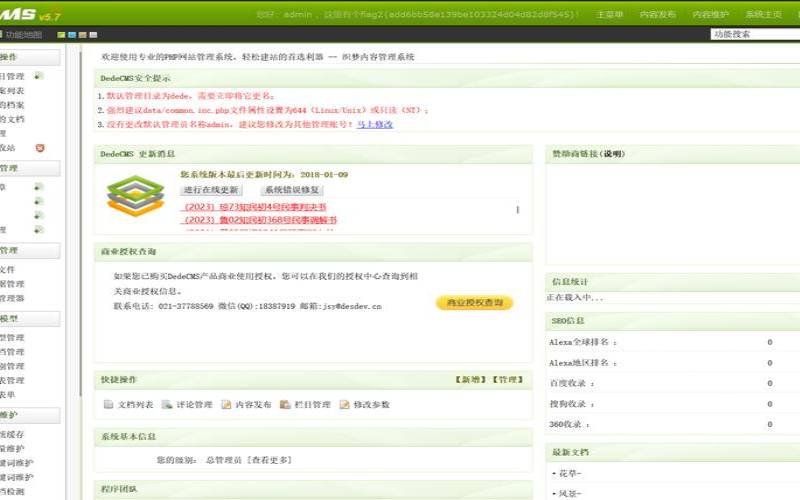Click the 系统错误修复 button
This screenshot has width=800, height=500.
[x=292, y=190]
